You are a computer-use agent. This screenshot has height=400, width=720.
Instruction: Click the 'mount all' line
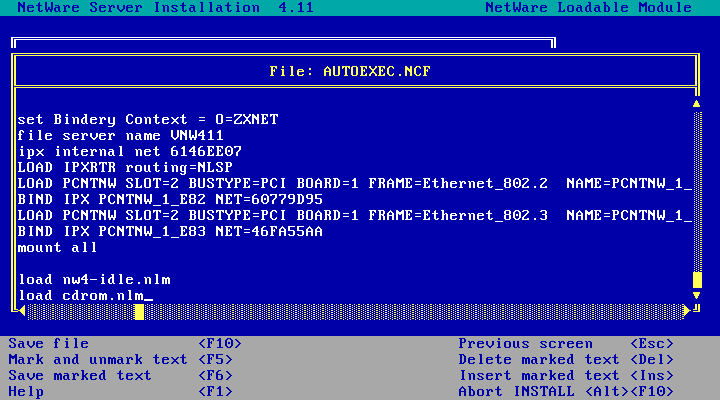point(57,248)
